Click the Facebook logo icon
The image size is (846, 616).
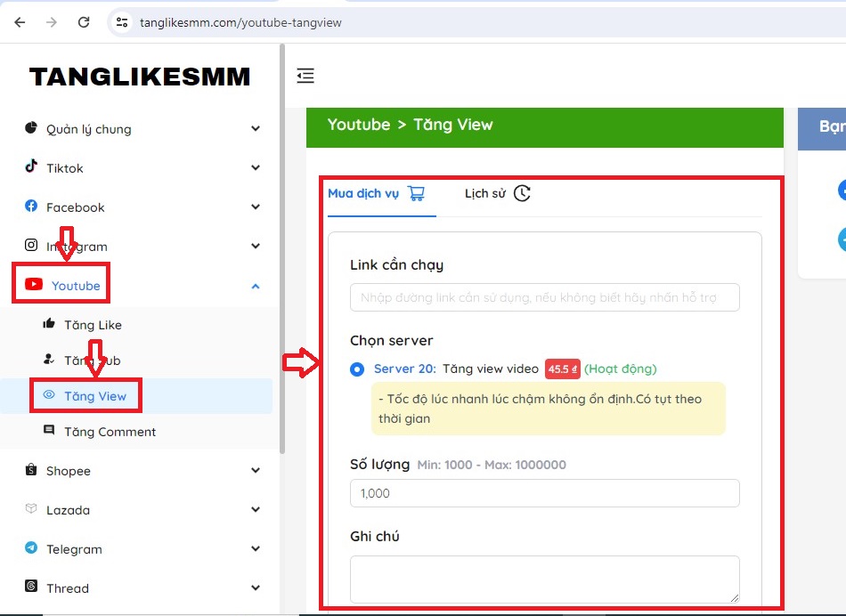[x=31, y=206]
